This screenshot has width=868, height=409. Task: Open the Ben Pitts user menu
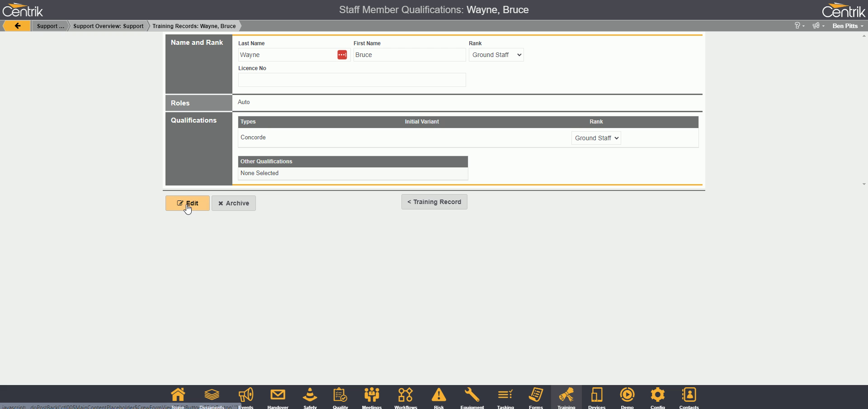(x=847, y=26)
